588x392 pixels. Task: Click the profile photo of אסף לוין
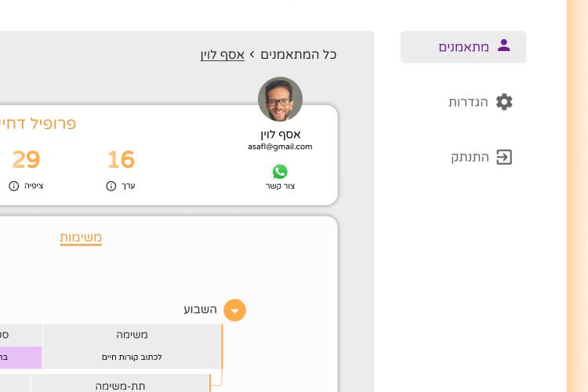click(x=280, y=100)
